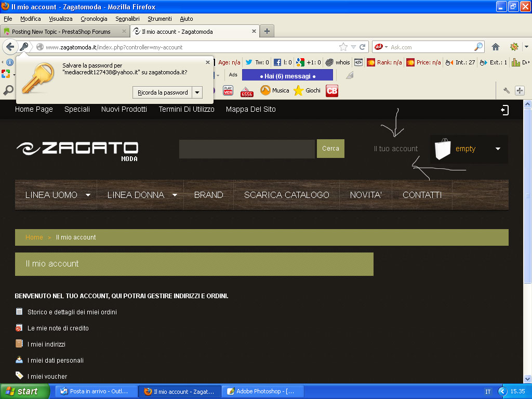Click Windows start button
532x399 pixels.
pyautogui.click(x=25, y=392)
